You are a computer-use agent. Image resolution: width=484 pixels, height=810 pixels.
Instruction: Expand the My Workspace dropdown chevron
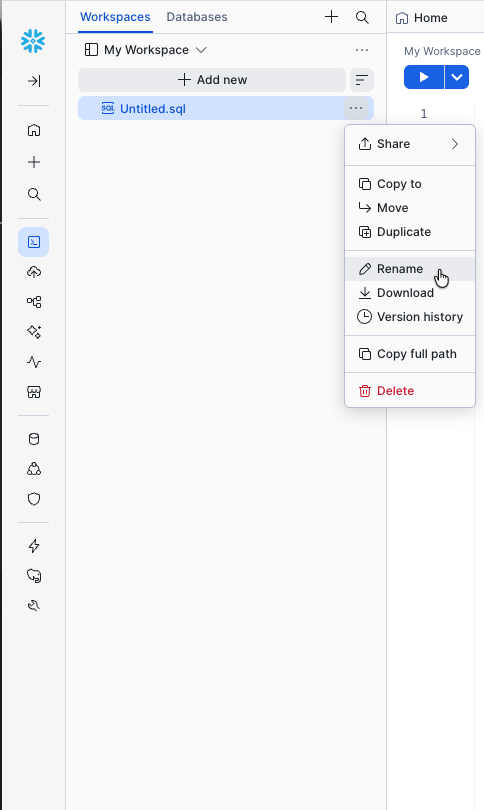click(201, 50)
